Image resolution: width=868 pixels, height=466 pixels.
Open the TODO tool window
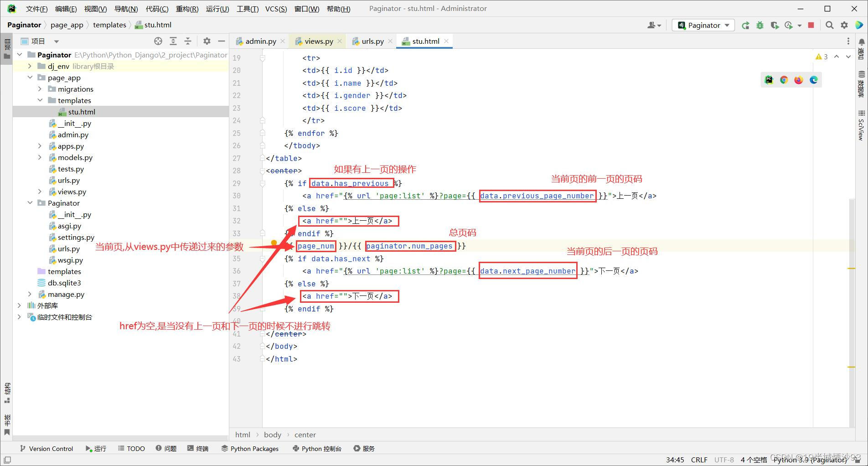[x=131, y=448]
